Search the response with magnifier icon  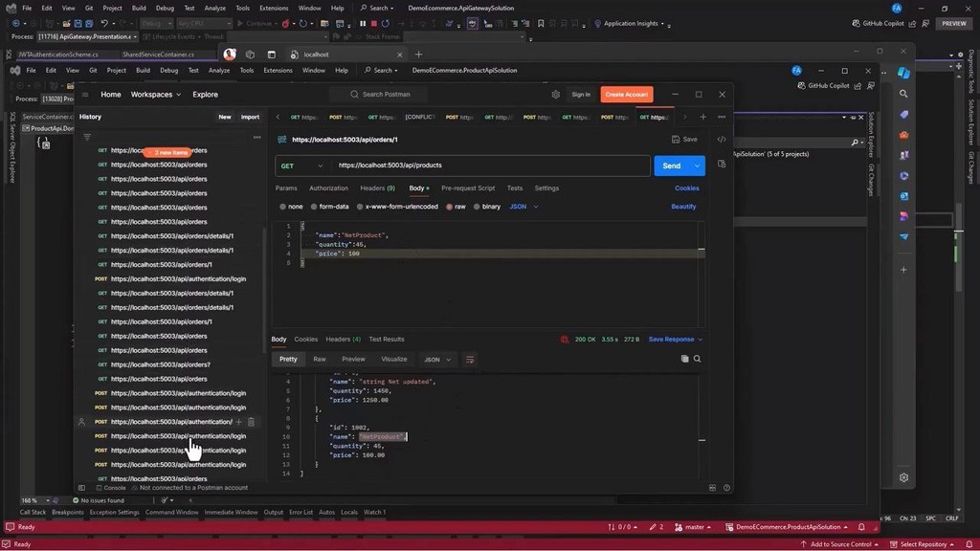point(697,359)
